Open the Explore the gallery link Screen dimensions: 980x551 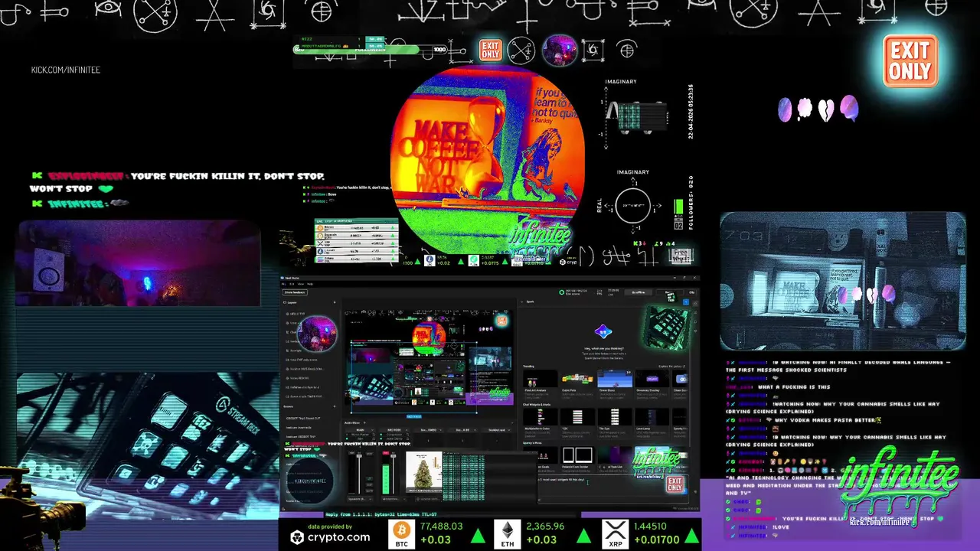click(x=671, y=366)
